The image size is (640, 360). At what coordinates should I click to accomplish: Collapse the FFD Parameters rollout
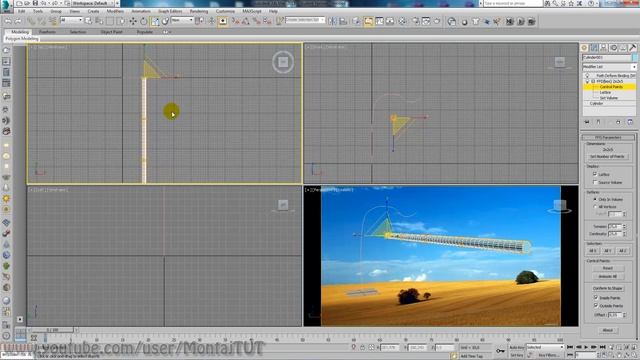point(608,138)
